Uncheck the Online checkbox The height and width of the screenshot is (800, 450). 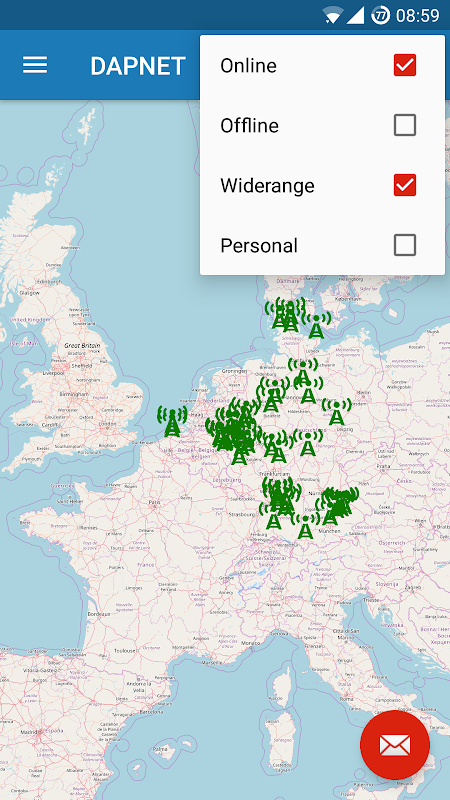[405, 65]
